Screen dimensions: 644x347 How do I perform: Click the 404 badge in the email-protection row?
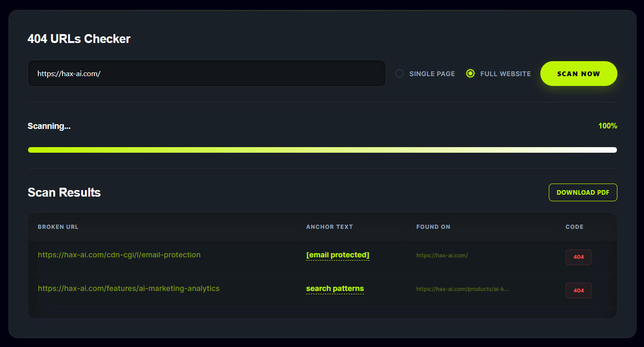(x=579, y=257)
